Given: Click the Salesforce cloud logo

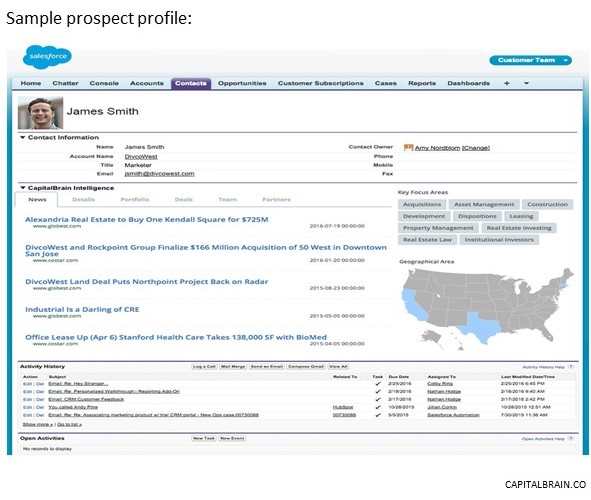Looking at the screenshot, I should click(47, 57).
